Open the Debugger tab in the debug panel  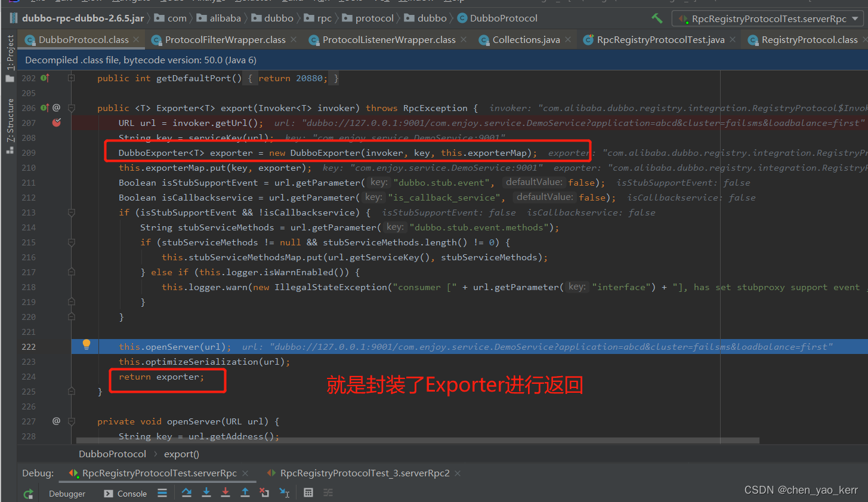click(x=67, y=494)
